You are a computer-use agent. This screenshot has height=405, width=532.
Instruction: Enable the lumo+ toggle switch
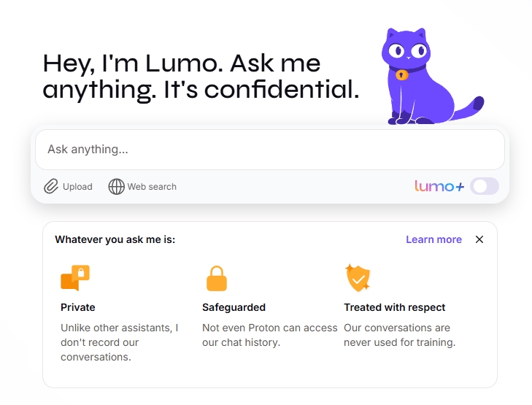485,186
